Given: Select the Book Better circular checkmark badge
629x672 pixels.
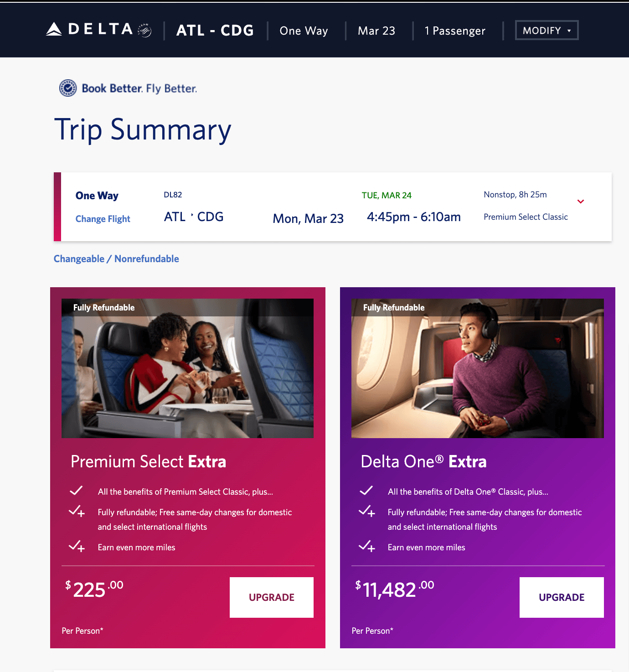Looking at the screenshot, I should pos(67,88).
